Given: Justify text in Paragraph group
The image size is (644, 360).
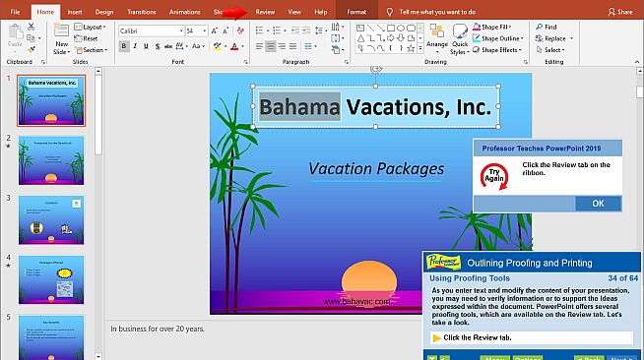Looking at the screenshot, I should tap(292, 46).
